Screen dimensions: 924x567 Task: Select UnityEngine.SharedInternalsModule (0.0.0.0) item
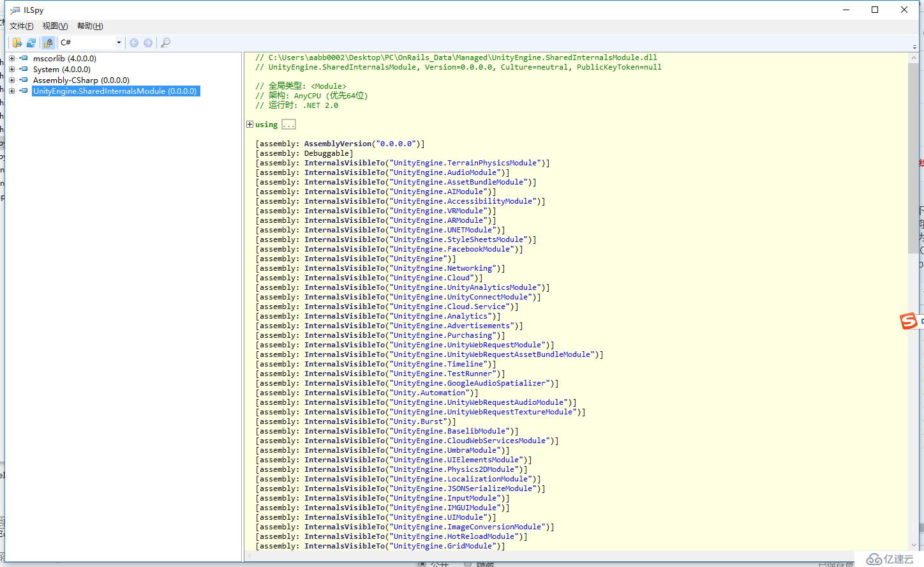pos(115,91)
